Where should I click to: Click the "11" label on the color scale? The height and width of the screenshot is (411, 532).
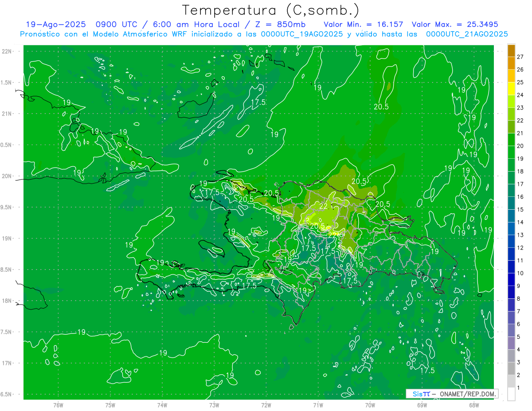pyautogui.click(x=520, y=260)
